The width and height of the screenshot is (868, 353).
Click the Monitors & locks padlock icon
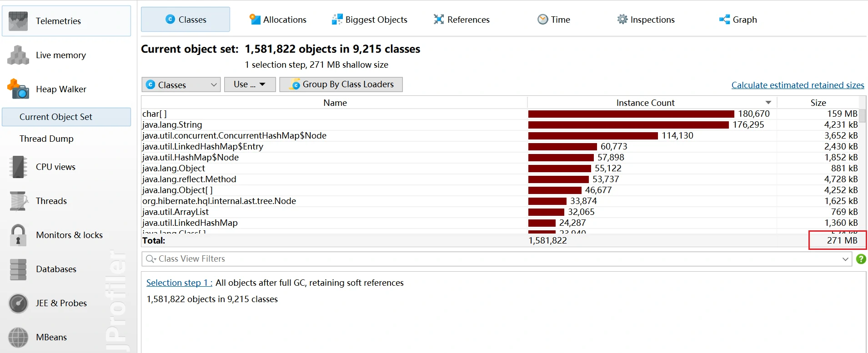point(18,235)
